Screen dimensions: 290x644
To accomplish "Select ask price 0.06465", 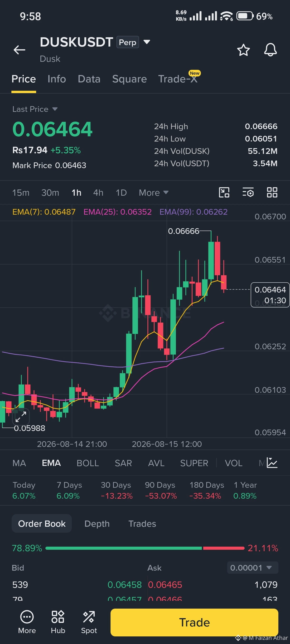I will tap(165, 585).
